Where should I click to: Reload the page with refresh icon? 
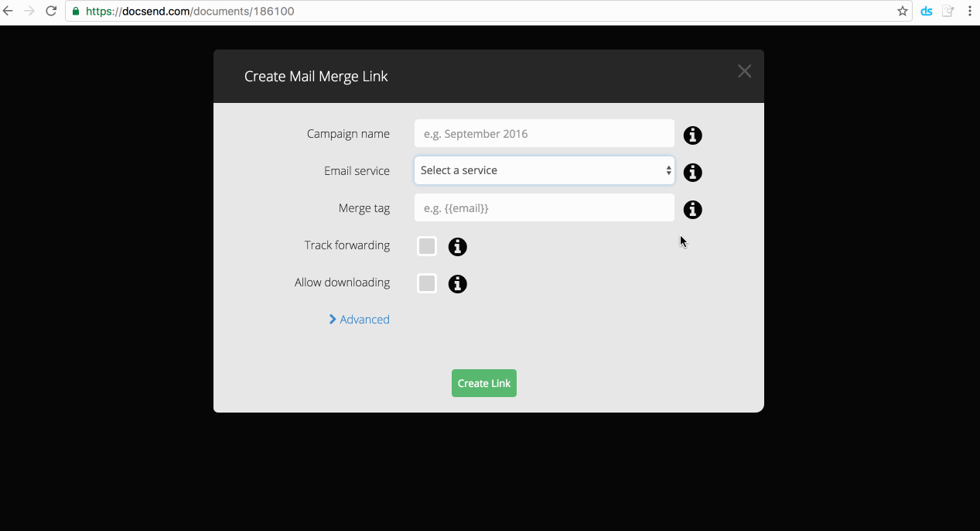tap(51, 11)
